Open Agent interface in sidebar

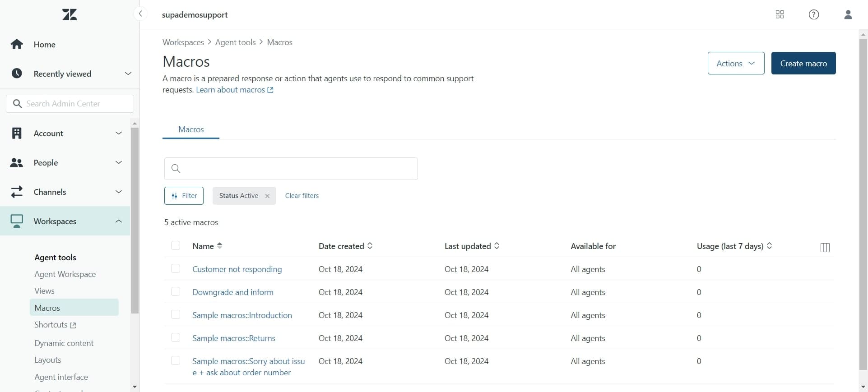click(61, 377)
